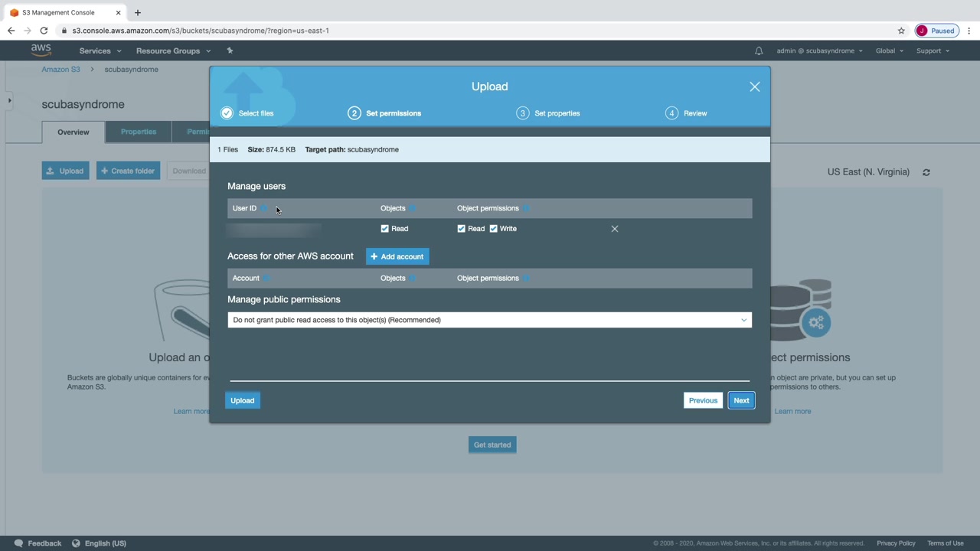Go back in the browser
Viewport: 980px width, 551px height.
coord(11,31)
